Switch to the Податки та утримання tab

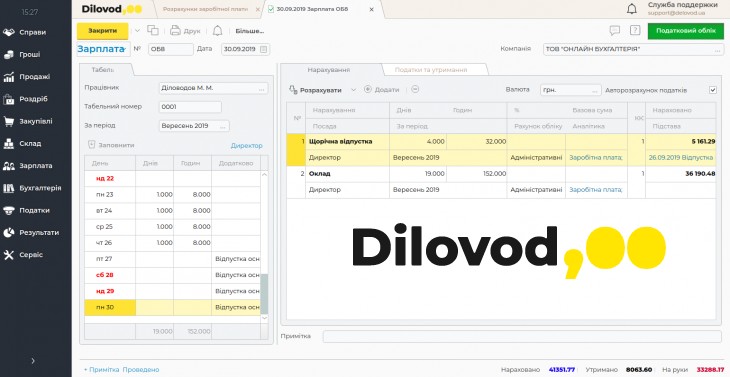click(431, 70)
